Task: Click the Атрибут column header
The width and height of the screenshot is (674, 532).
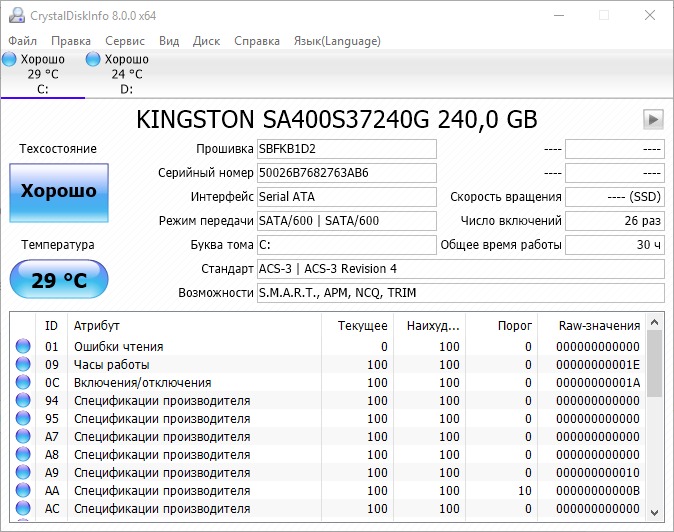Action: tap(97, 325)
